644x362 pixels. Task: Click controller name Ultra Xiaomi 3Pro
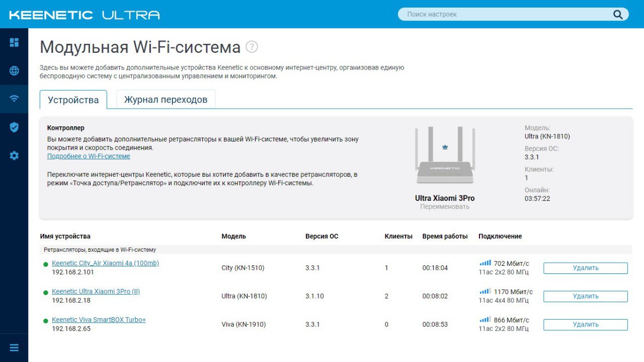pyautogui.click(x=445, y=198)
